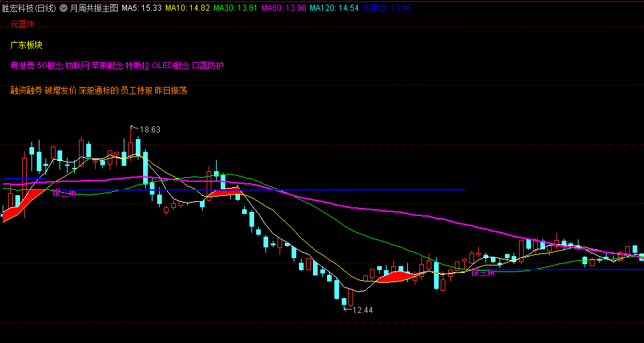644x343 pixels.
Task: Click the second 银三角 signal label near the right
Action: pyautogui.click(x=483, y=272)
